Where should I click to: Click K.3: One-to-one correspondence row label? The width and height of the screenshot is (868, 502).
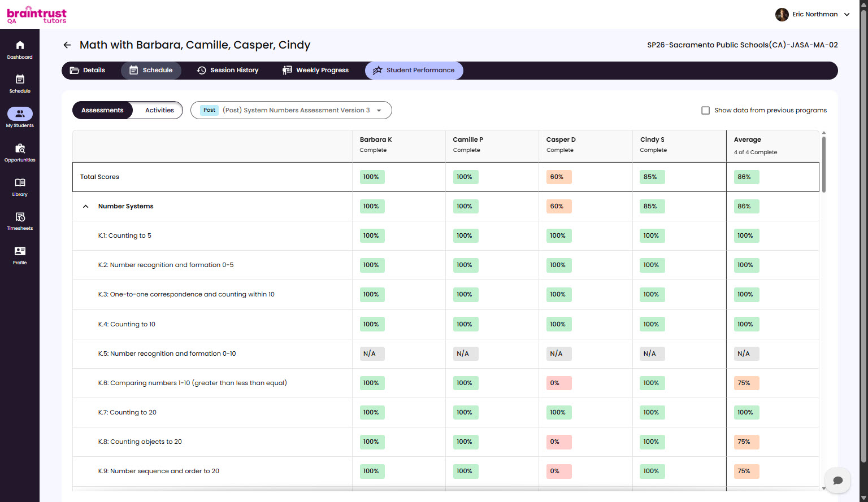[x=186, y=294]
